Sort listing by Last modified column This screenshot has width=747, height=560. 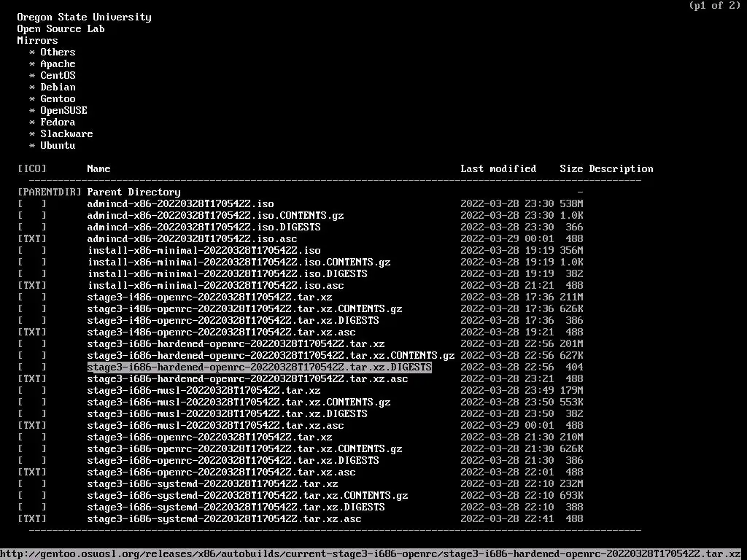498,168
